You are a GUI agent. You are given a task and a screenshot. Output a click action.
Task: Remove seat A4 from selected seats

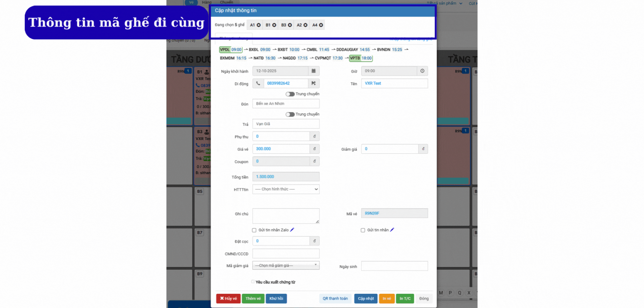(321, 25)
